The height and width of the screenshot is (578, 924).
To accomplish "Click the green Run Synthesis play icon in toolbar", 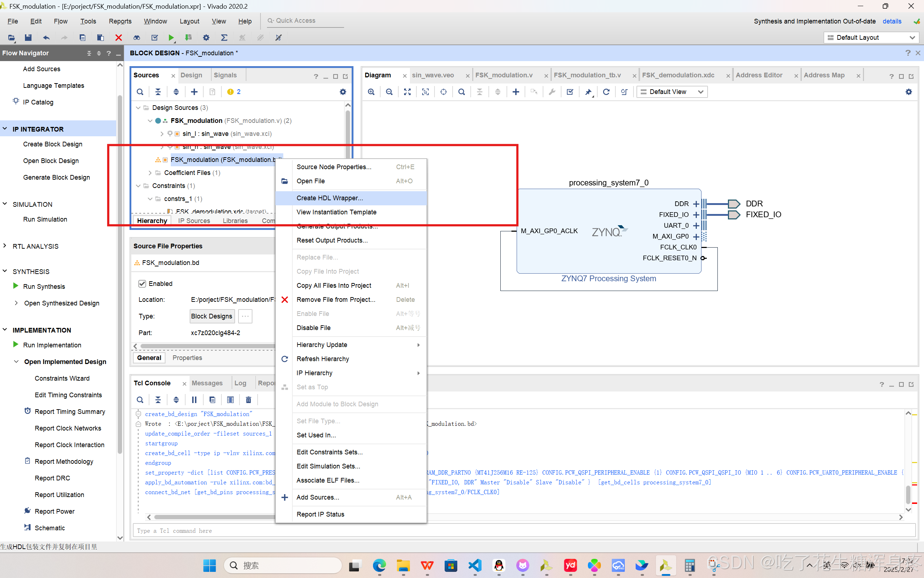I will (x=171, y=38).
